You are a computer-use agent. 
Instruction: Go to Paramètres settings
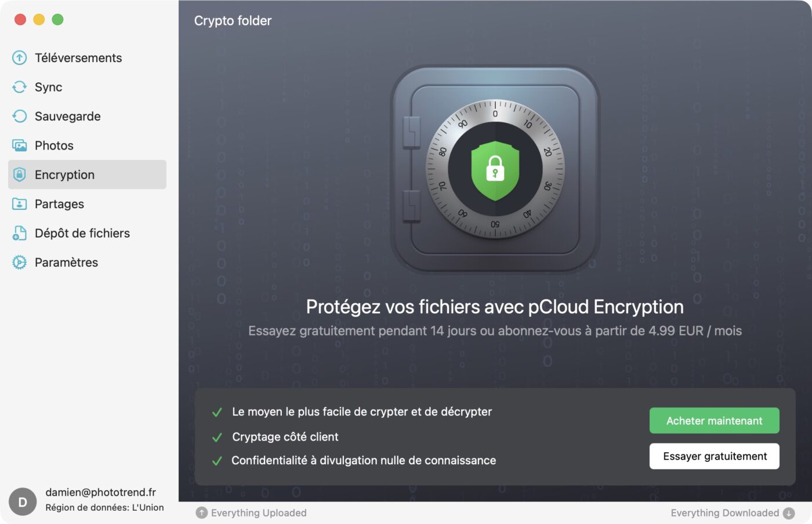click(x=66, y=263)
